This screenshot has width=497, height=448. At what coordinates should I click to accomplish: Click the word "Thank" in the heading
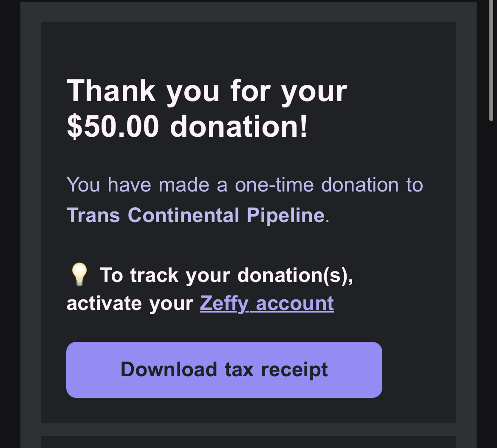(x=111, y=90)
